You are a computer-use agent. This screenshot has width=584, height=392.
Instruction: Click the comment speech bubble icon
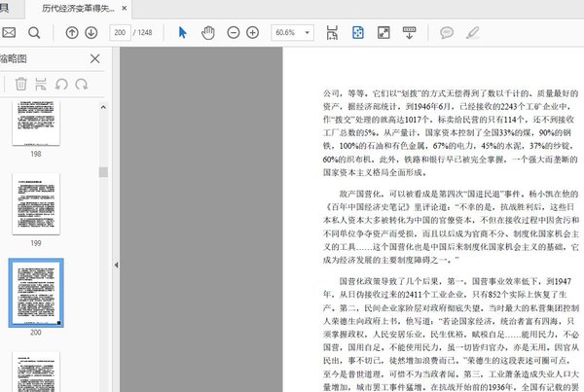pos(447,32)
